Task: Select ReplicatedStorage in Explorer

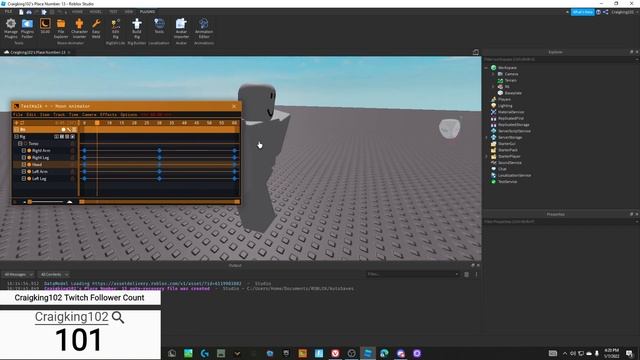Action: tap(510, 124)
